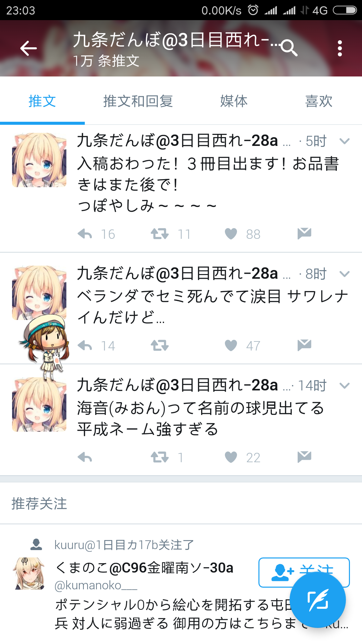Open the @kumanoko___ profile link
Screen dimensions: 362x644
96,585
